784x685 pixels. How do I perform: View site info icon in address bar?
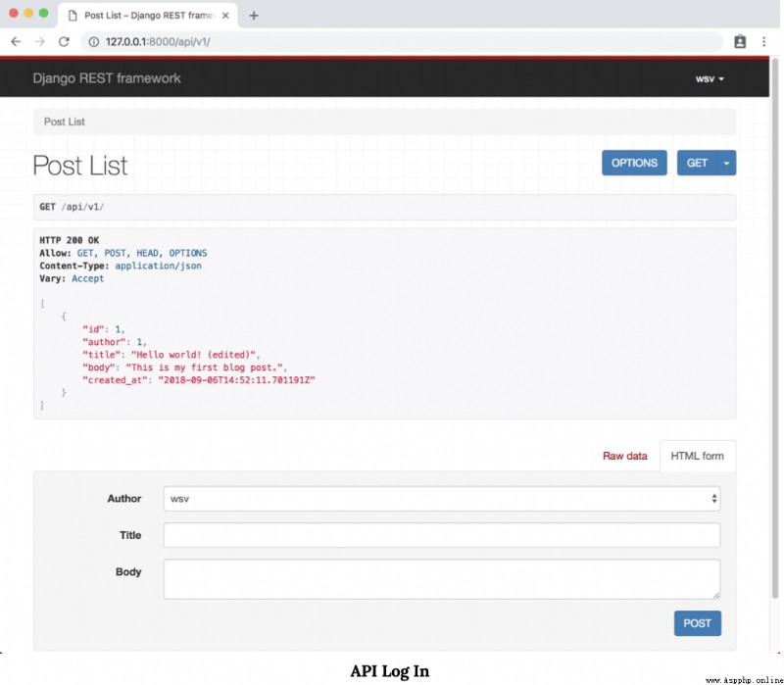pyautogui.click(x=93, y=42)
